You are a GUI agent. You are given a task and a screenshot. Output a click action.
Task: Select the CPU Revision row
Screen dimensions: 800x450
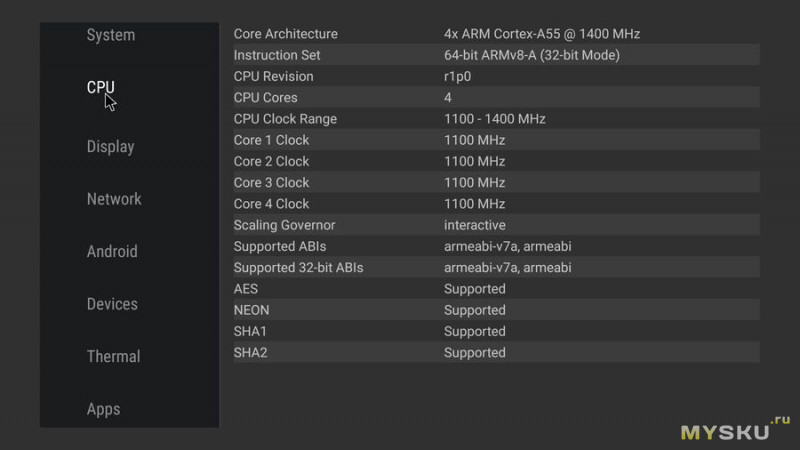click(496, 77)
